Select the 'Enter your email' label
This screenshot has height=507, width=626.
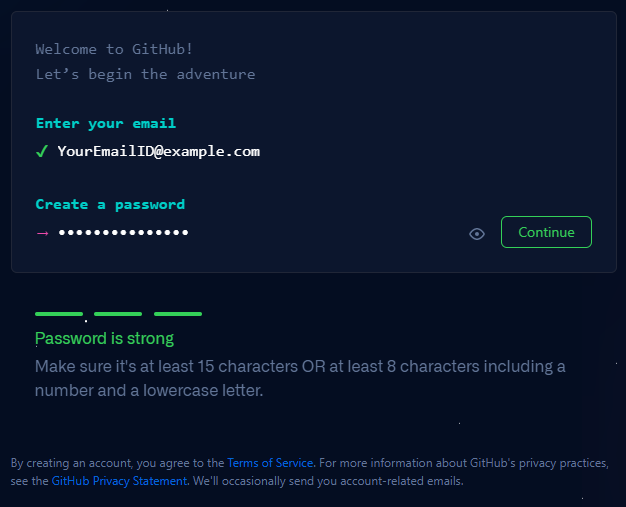(x=106, y=123)
